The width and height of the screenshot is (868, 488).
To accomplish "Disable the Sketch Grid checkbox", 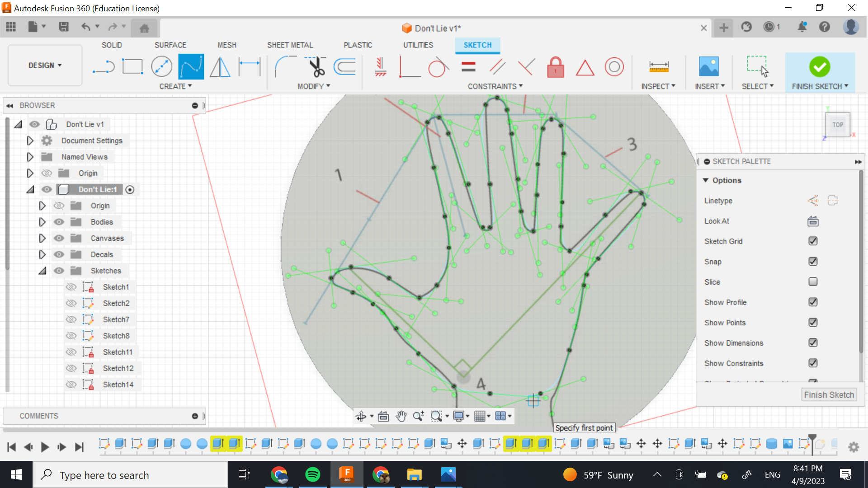I will pyautogui.click(x=813, y=241).
